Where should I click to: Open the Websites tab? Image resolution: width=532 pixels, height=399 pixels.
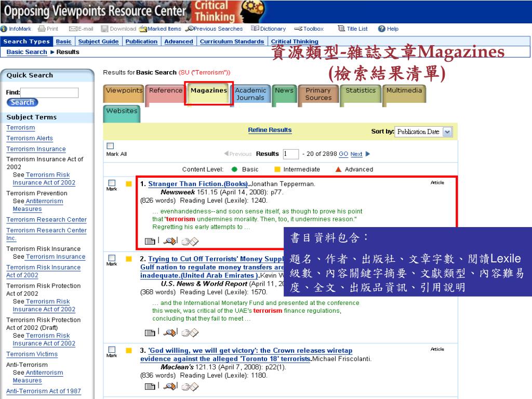tap(122, 114)
